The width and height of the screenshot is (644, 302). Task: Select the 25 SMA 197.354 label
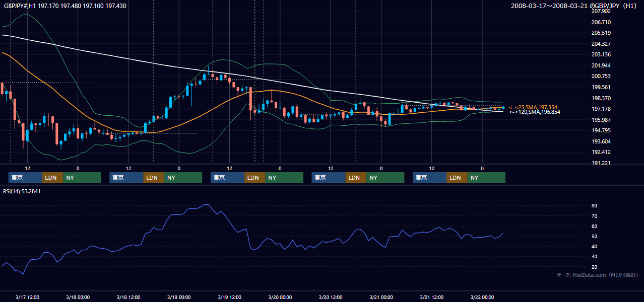click(533, 107)
